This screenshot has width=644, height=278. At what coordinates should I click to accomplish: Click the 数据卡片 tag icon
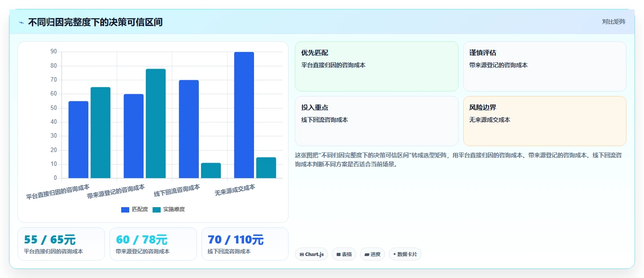[394, 254]
